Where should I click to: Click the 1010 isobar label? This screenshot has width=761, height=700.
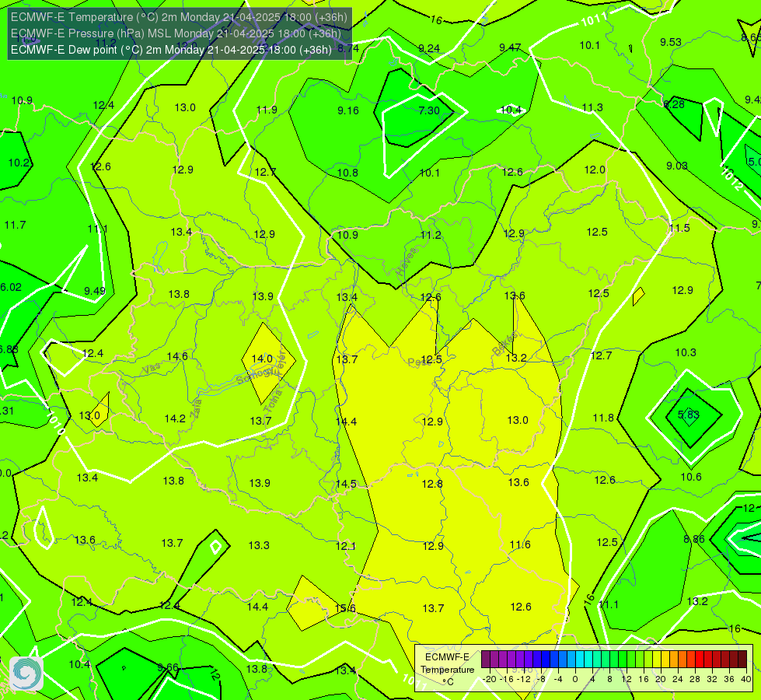tap(55, 423)
